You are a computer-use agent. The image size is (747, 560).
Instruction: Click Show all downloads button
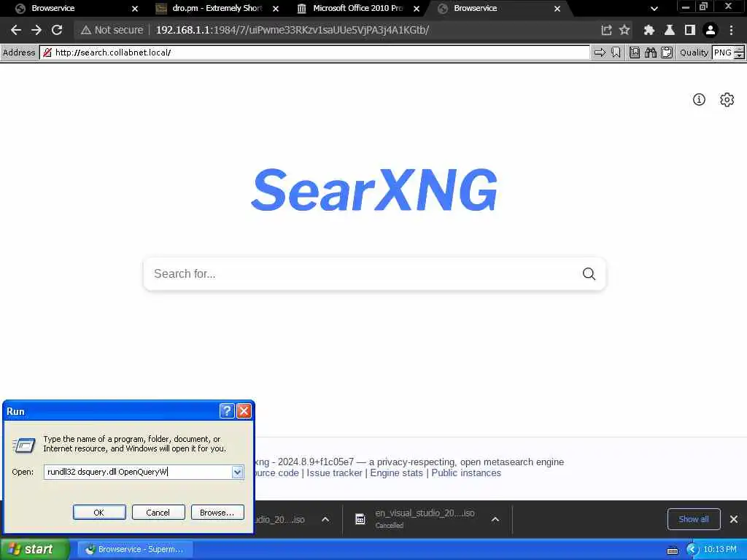693,519
